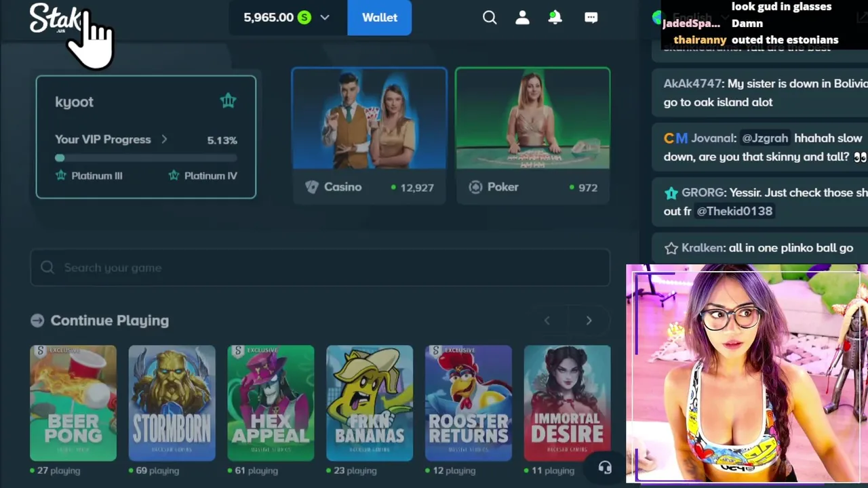The image size is (868, 488).
Task: Open the Poker banner image
Action: 533,119
